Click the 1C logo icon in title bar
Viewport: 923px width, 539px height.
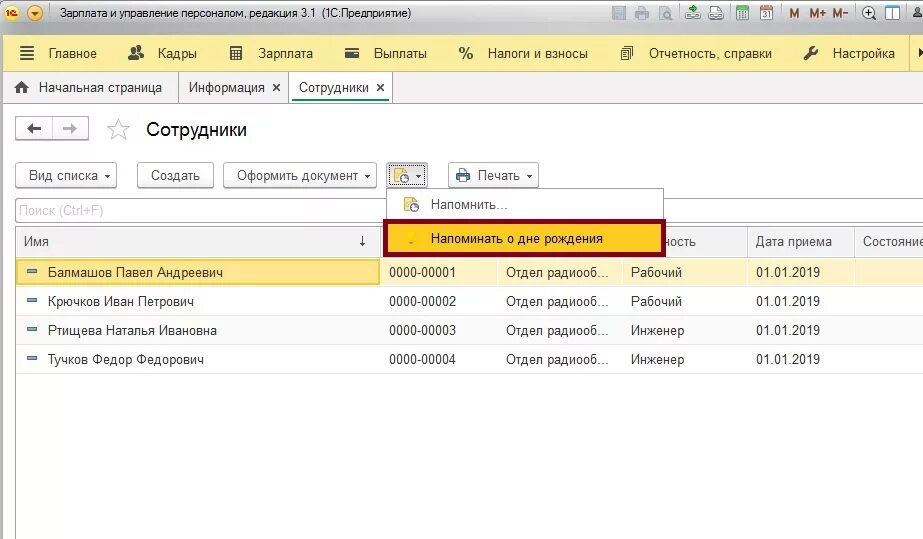pyautogui.click(x=12, y=12)
